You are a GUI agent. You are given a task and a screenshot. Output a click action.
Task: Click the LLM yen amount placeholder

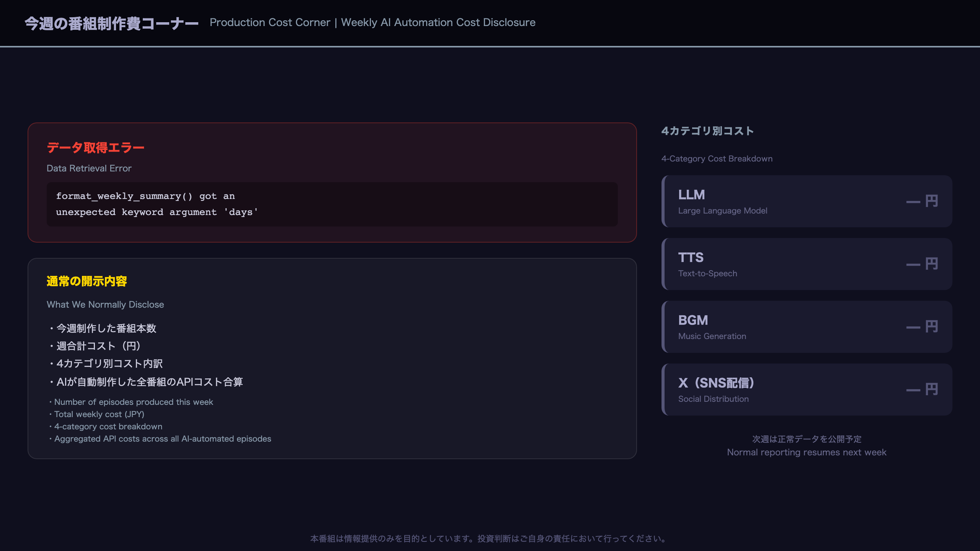point(922,201)
